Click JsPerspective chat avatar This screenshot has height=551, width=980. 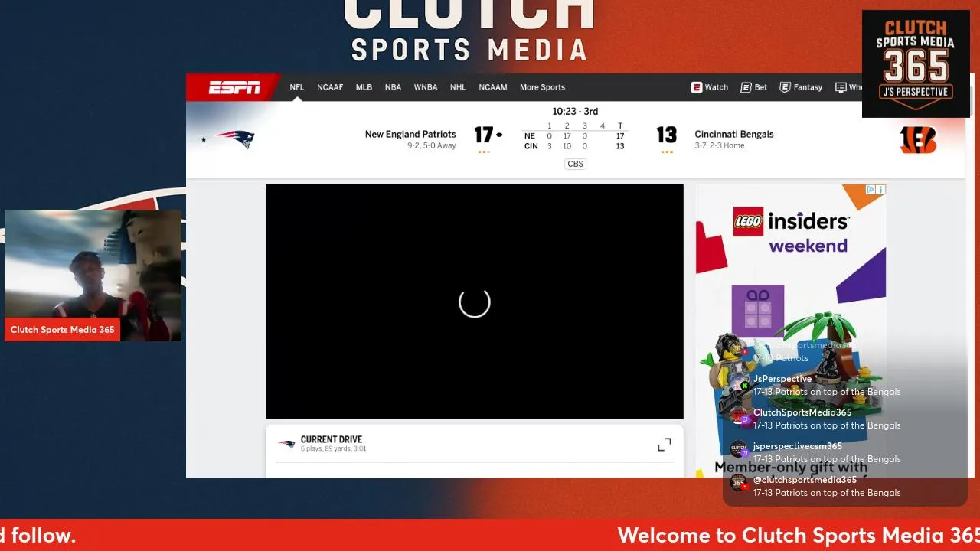tap(739, 383)
